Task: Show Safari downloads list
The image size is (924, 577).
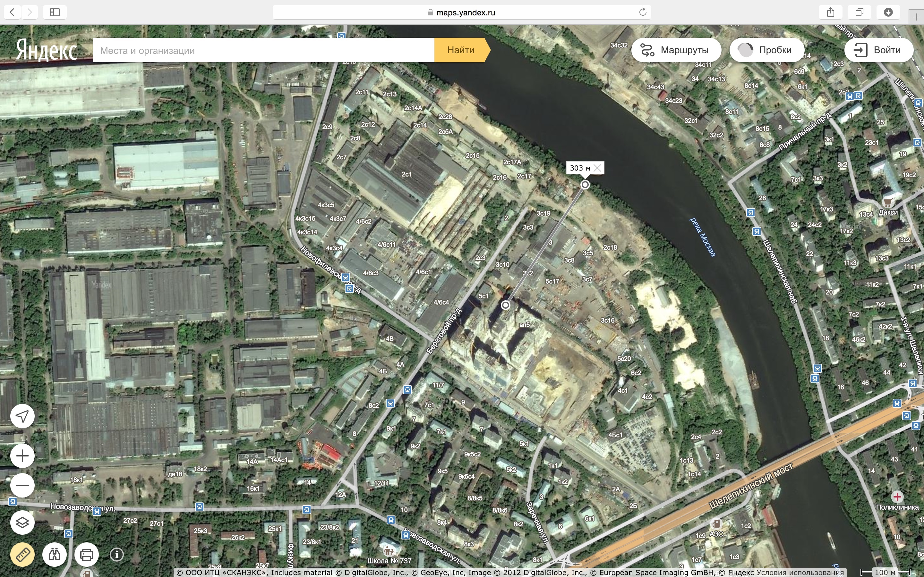Action: [888, 12]
